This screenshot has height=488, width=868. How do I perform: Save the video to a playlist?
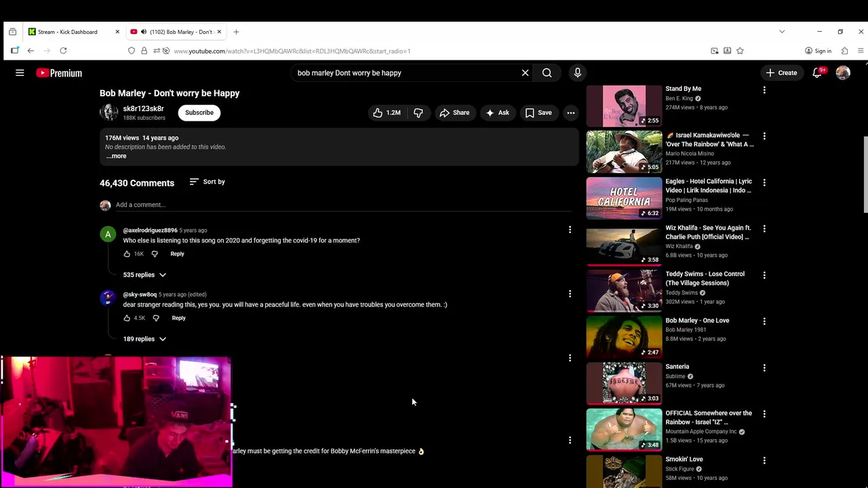coord(538,113)
